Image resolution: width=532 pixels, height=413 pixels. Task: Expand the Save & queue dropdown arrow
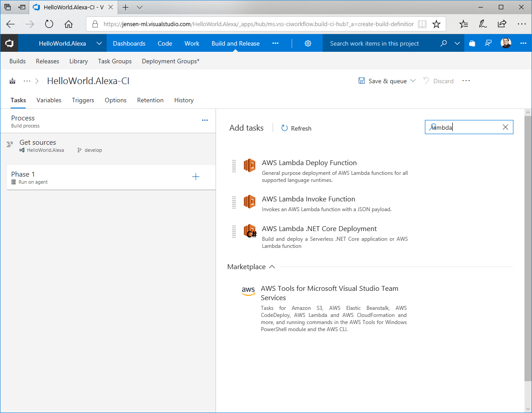click(x=413, y=81)
